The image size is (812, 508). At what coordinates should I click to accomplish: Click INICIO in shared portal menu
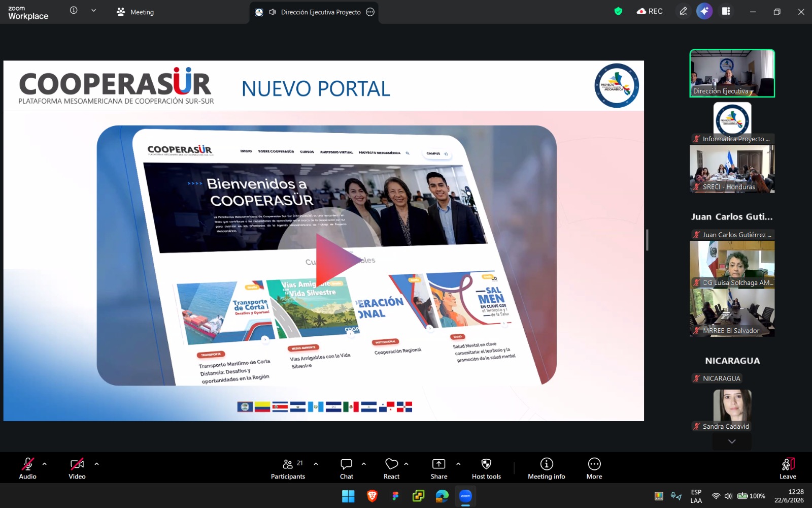click(x=246, y=151)
